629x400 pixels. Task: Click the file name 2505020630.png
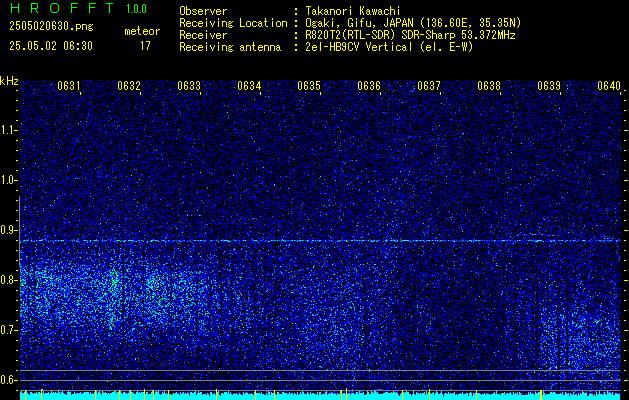tap(51, 26)
